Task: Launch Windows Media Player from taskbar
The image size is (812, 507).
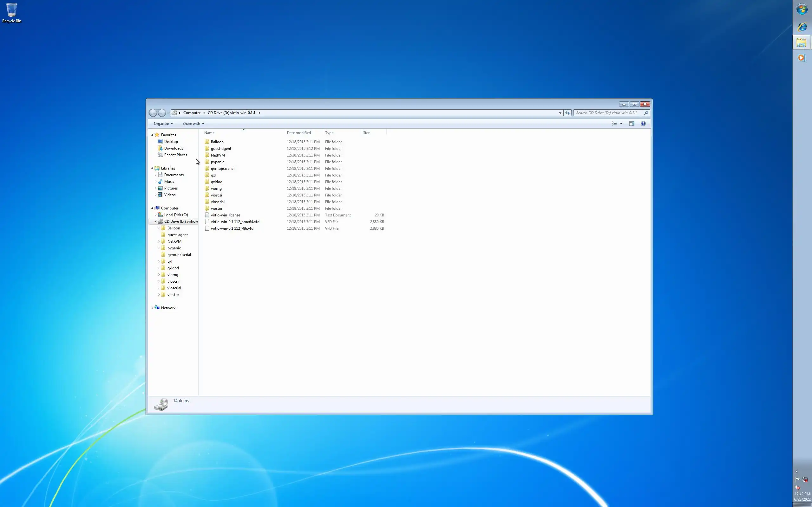Action: pyautogui.click(x=802, y=58)
